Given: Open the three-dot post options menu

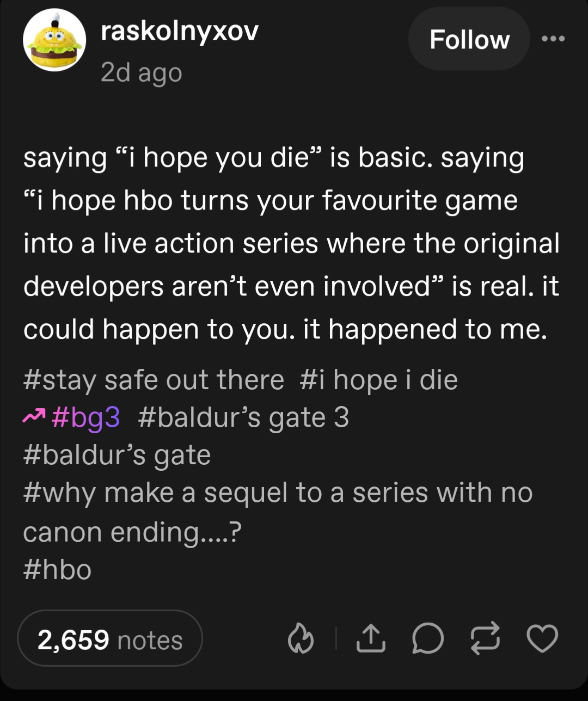Looking at the screenshot, I should click(554, 39).
